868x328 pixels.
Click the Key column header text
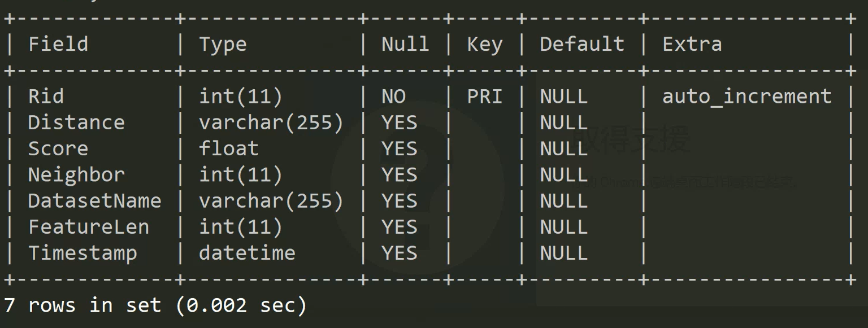(485, 45)
